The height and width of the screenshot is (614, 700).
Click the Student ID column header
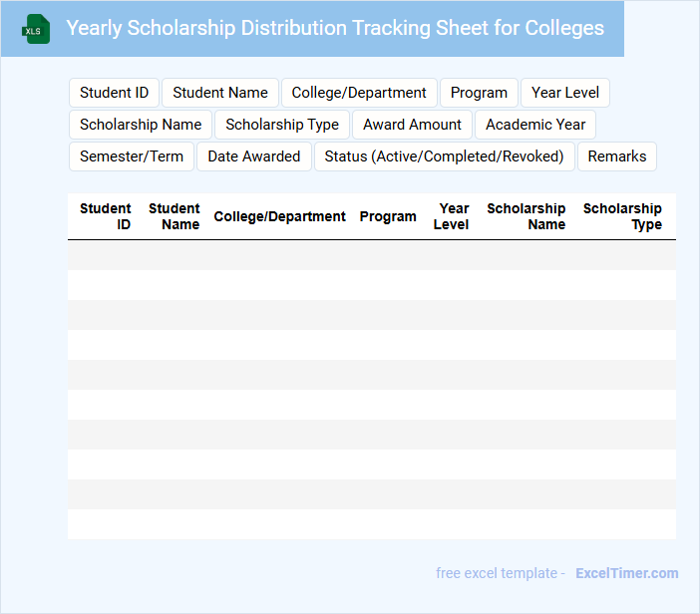tap(106, 216)
